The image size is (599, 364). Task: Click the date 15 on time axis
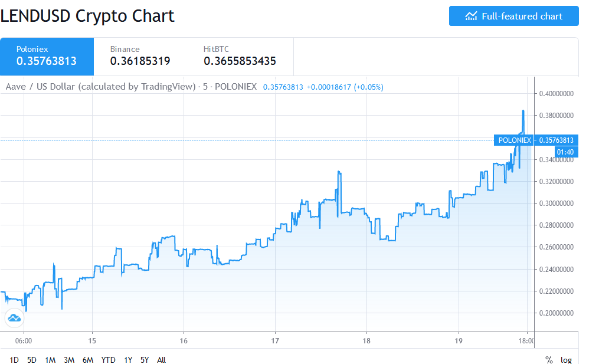92,341
